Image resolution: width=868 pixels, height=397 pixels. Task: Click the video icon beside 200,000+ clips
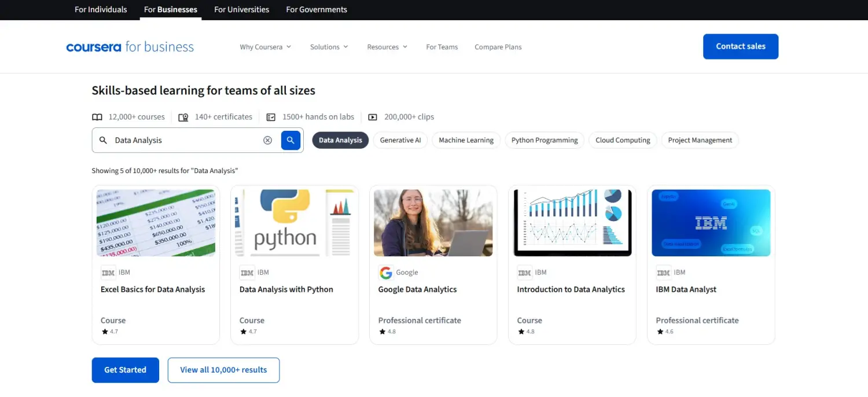(x=373, y=117)
